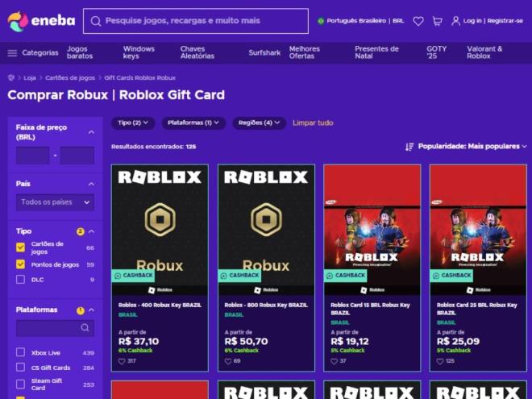Open the shopping cart icon
The image size is (532, 399).
tap(438, 21)
